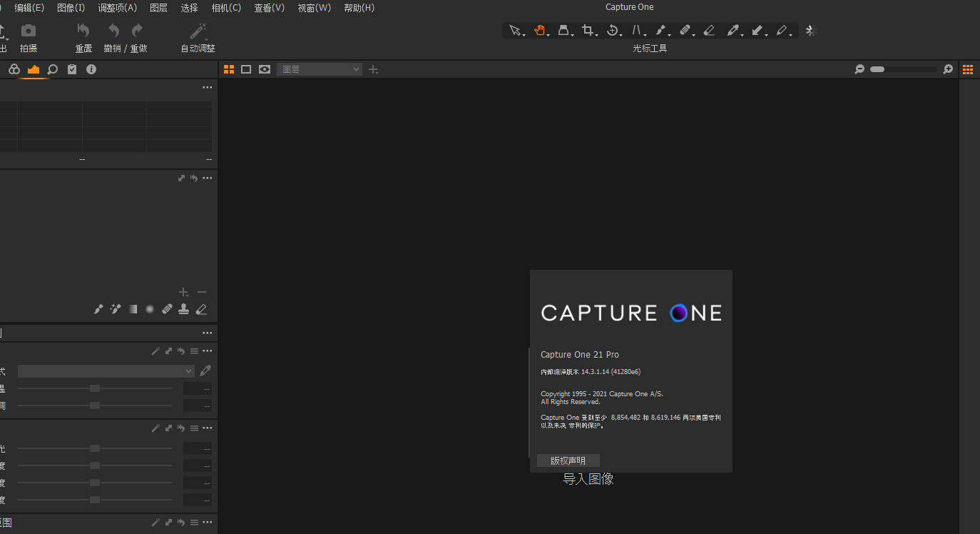980x534 pixels.
Task: Click the add layer plus next to 图层
Action: pyautogui.click(x=373, y=69)
